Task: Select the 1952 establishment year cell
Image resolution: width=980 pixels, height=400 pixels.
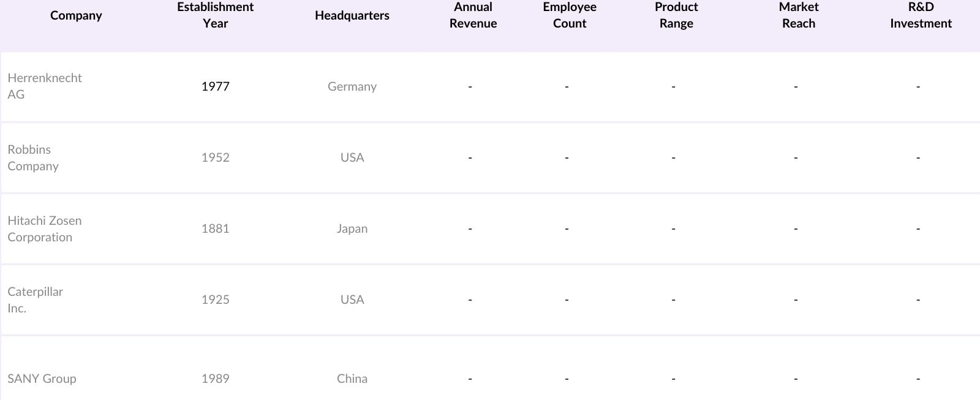Action: point(215,157)
